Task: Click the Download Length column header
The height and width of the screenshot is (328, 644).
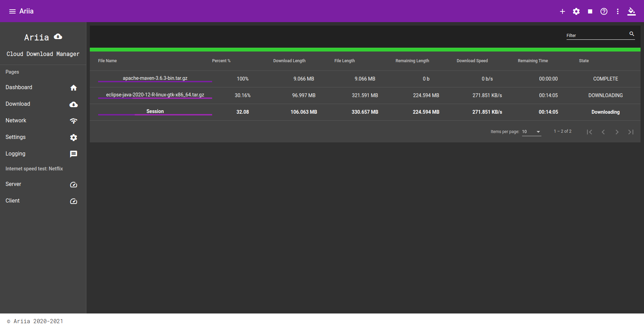Action: click(x=289, y=61)
